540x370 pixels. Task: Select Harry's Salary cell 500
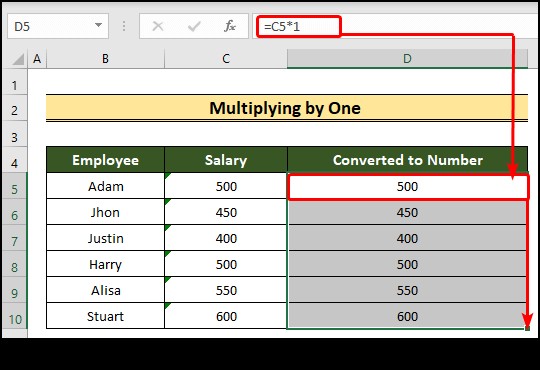226,264
